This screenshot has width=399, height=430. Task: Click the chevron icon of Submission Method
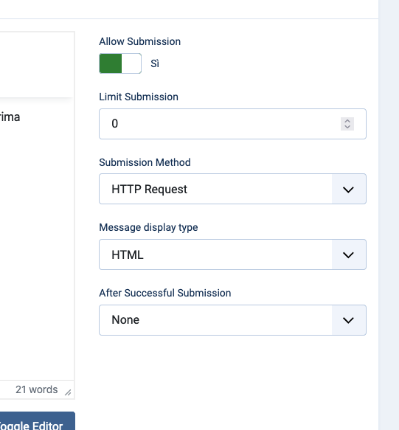[348, 190]
